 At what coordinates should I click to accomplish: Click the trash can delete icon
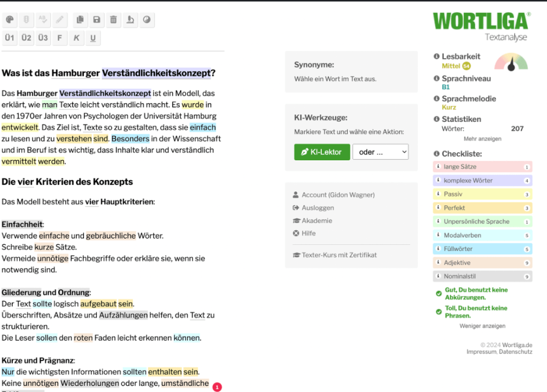pos(113,20)
